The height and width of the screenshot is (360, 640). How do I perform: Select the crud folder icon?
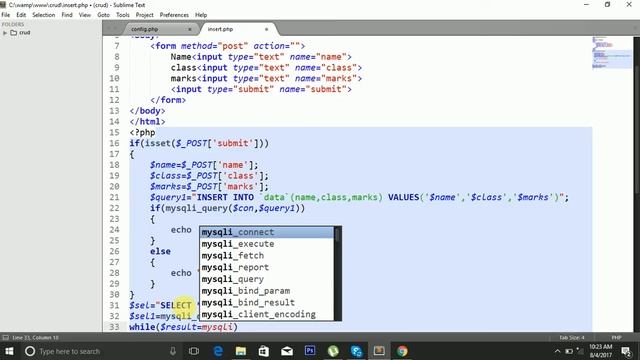tap(13, 33)
